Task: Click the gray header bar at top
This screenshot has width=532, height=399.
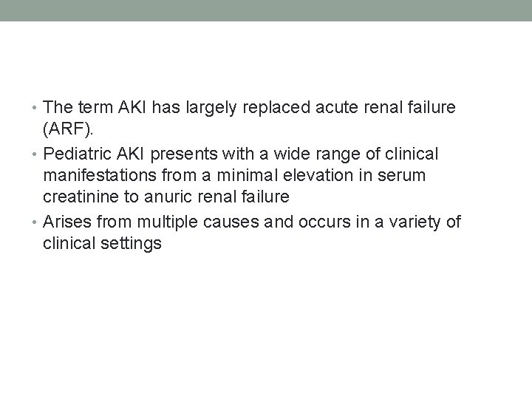Action: click(266, 10)
